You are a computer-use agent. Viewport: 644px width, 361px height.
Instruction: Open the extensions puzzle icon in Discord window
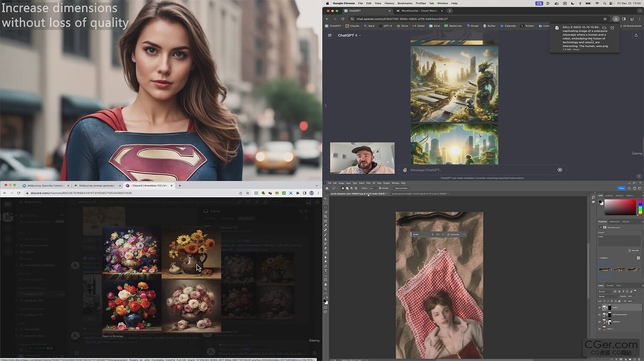pyautogui.click(x=298, y=193)
